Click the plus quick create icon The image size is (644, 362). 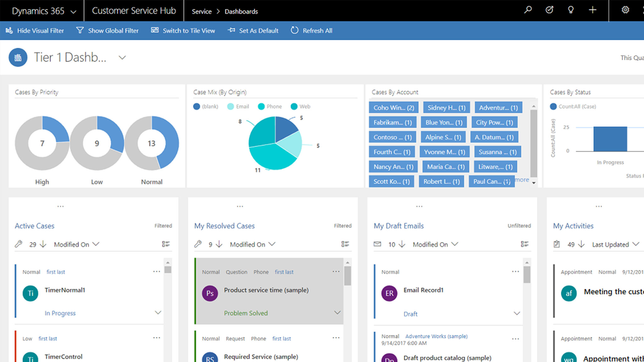592,10
